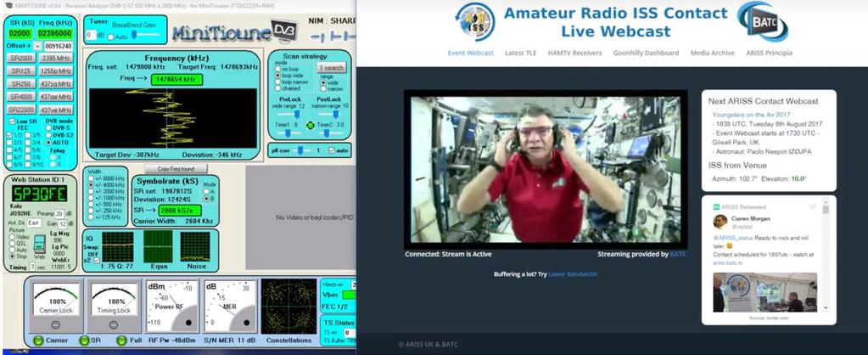
Task: Click the Copy Freq found button
Action: pos(176,168)
